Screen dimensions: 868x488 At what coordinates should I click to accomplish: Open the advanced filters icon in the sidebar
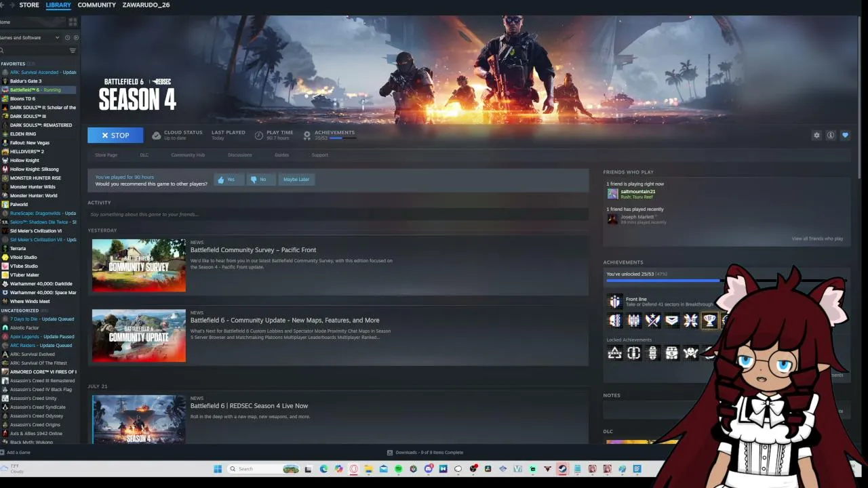[73, 51]
